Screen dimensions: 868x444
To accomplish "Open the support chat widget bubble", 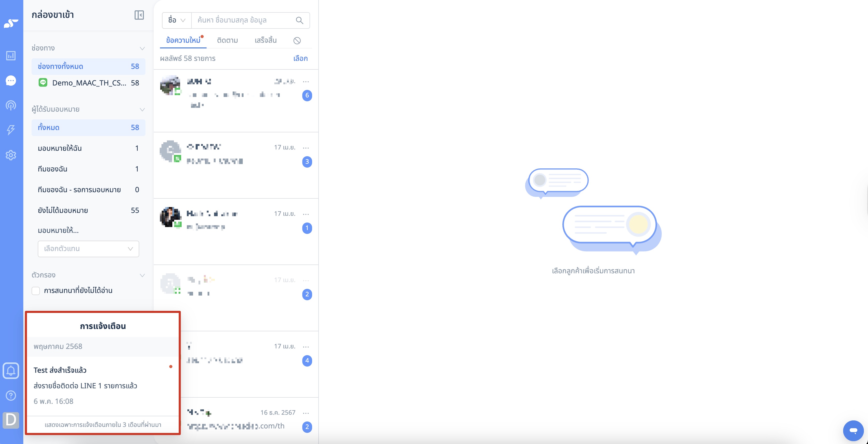I will pyautogui.click(x=853, y=431).
